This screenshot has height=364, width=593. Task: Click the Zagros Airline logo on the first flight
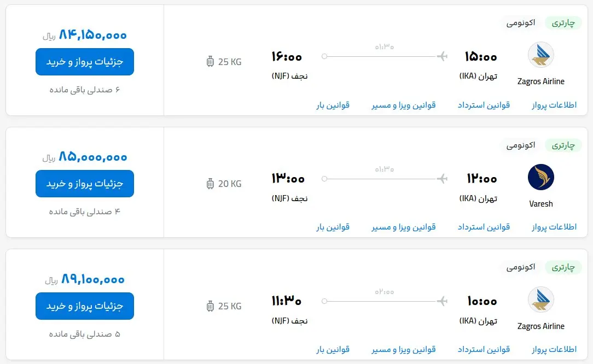click(x=540, y=55)
